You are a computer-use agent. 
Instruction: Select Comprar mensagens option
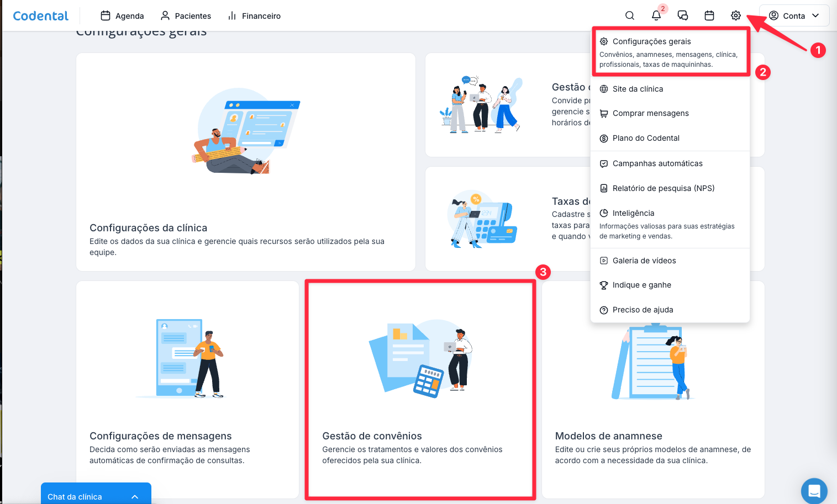point(650,113)
